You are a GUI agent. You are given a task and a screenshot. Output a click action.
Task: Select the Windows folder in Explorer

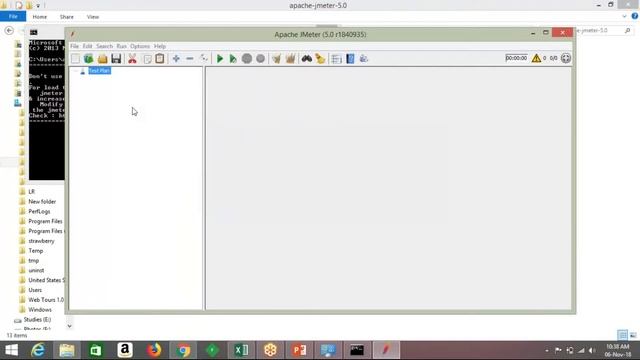40,310
